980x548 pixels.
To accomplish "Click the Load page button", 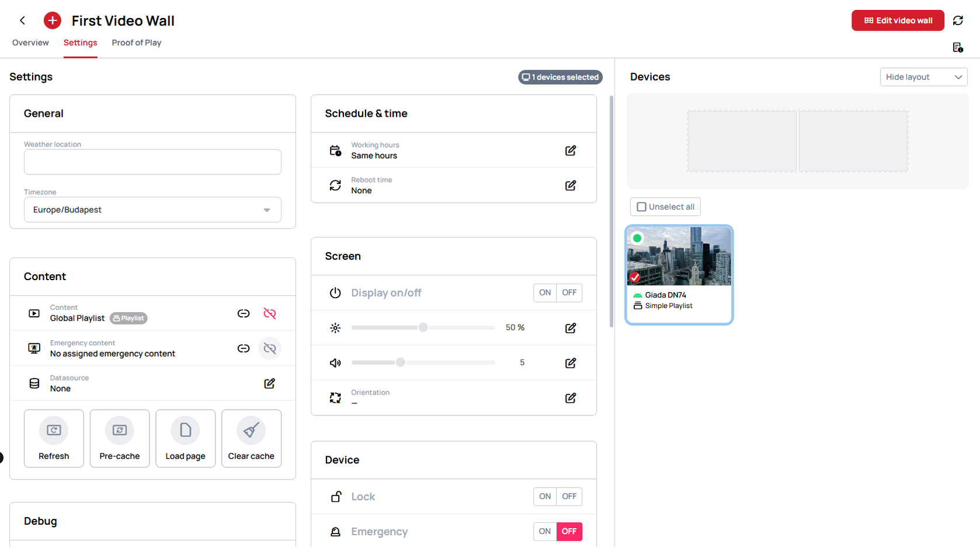I will point(186,438).
